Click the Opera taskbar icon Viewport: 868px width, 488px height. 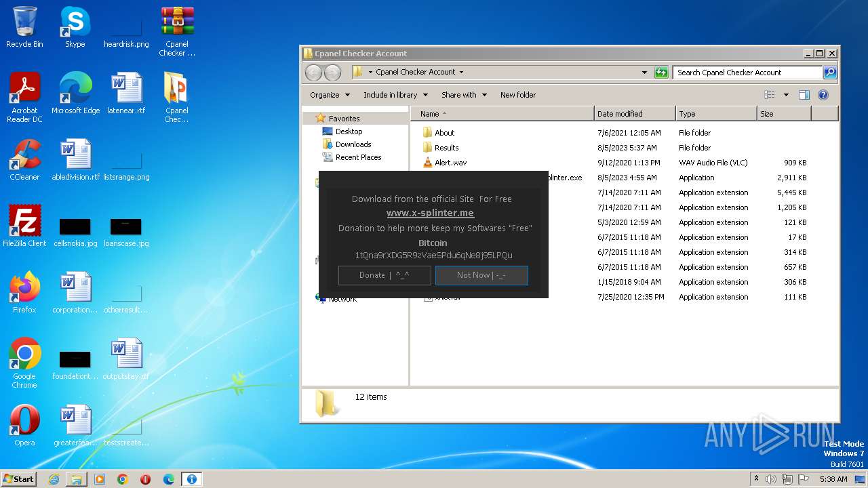(146, 479)
